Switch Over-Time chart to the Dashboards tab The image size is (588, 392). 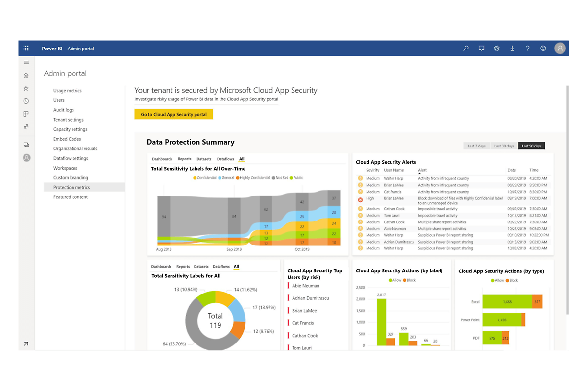click(162, 159)
